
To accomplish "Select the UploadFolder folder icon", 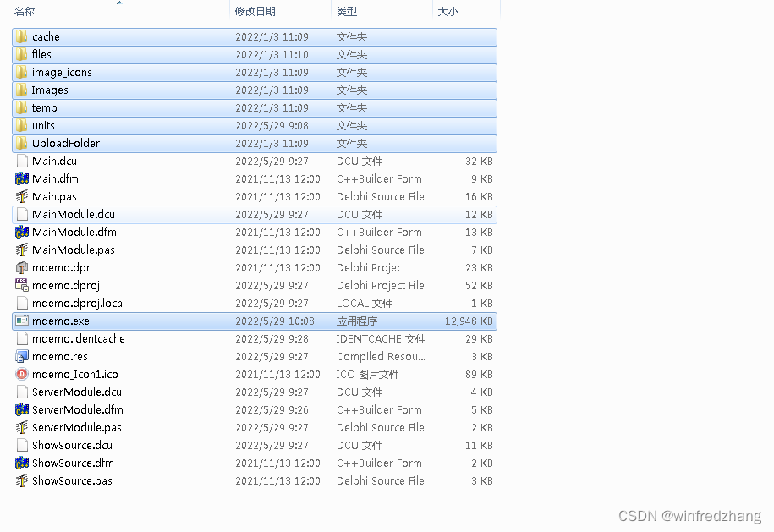I will tap(21, 143).
